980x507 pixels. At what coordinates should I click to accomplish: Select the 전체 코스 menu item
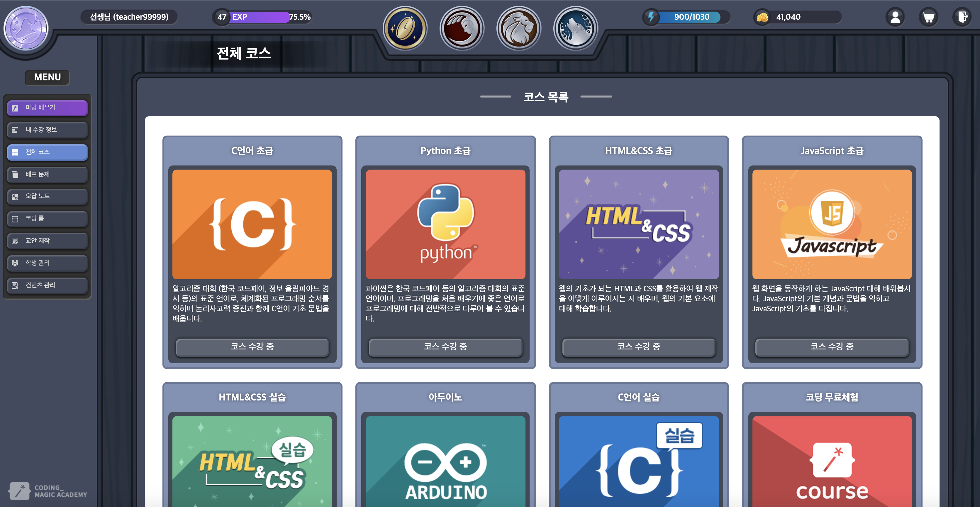click(x=47, y=152)
